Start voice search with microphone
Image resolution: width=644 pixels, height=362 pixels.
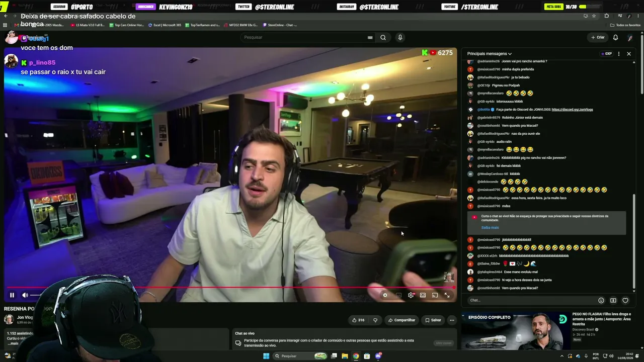(400, 37)
